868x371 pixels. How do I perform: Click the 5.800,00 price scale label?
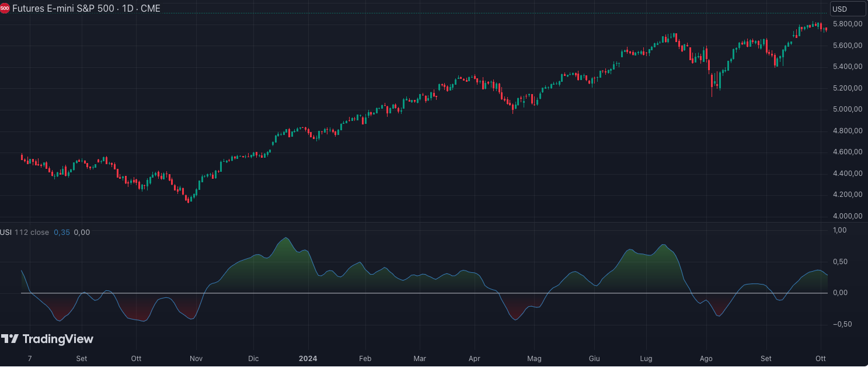tap(848, 24)
